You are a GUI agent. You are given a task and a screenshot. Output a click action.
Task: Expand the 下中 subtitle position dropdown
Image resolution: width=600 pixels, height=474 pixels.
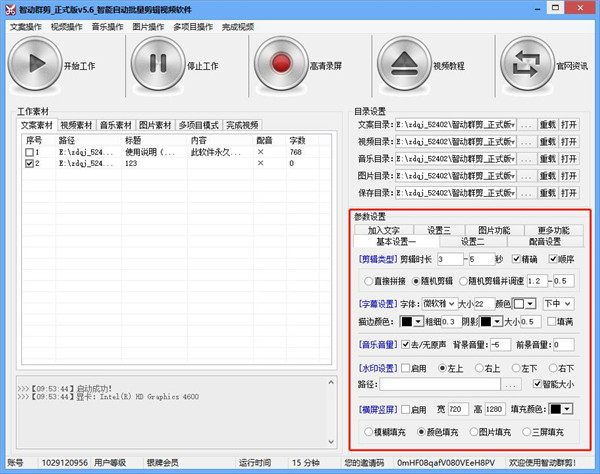(x=557, y=303)
